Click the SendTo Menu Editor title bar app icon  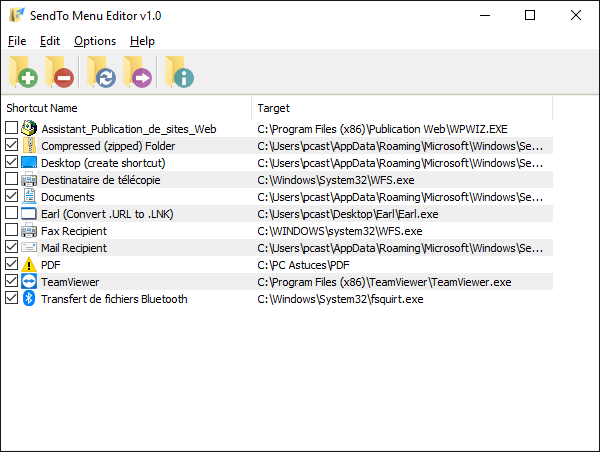[17, 15]
